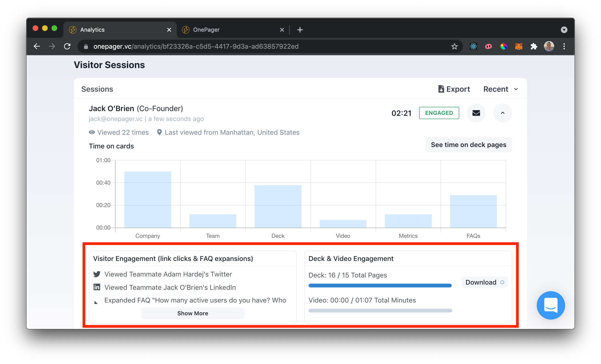
Task: Open the React DevTools extension icon
Action: click(473, 46)
